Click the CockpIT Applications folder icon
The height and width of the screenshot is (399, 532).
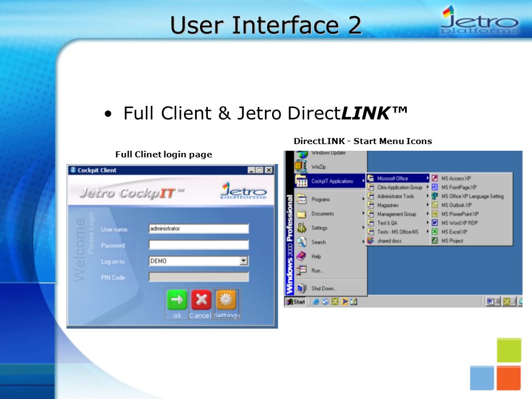(301, 181)
